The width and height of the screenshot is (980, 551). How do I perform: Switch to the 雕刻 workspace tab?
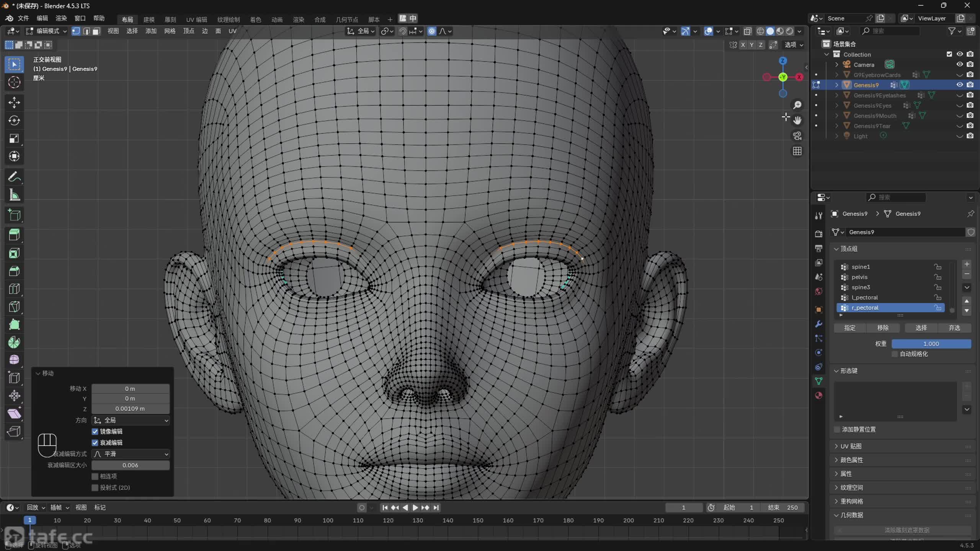pos(170,19)
